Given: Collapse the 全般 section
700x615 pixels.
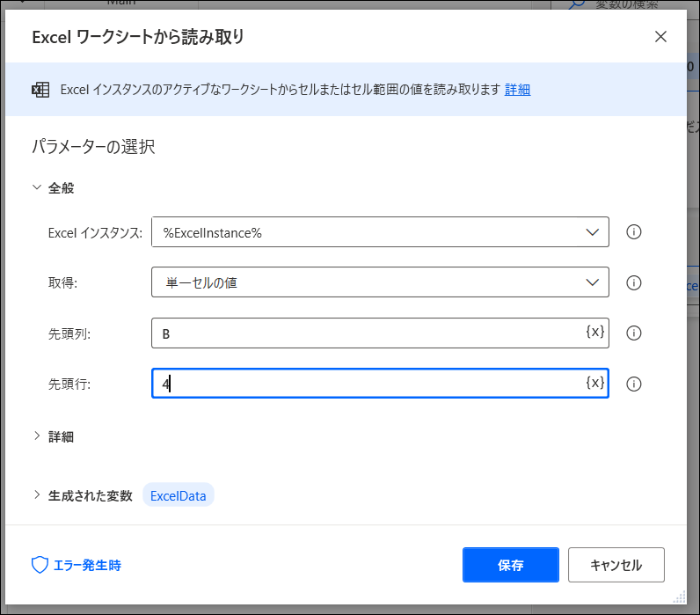Looking at the screenshot, I should click(x=37, y=187).
